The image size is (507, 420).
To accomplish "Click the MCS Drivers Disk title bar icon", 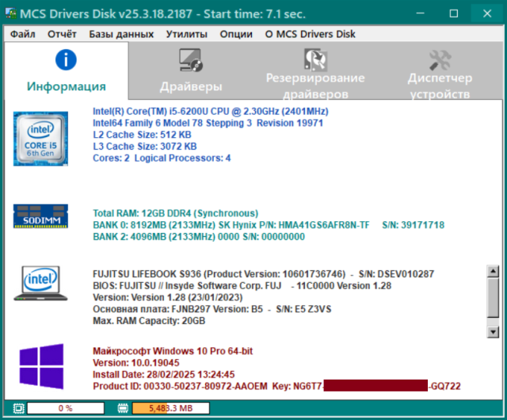I will [x=10, y=13].
